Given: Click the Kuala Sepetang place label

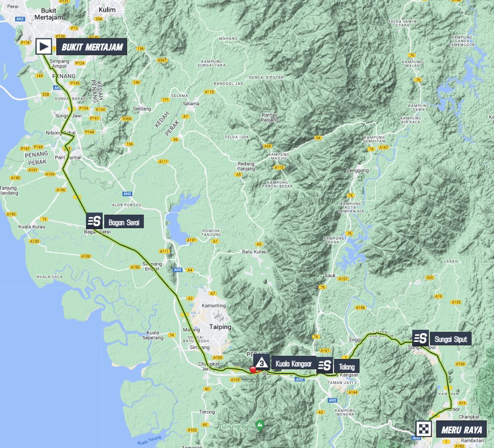Looking at the screenshot, I should click(153, 335).
